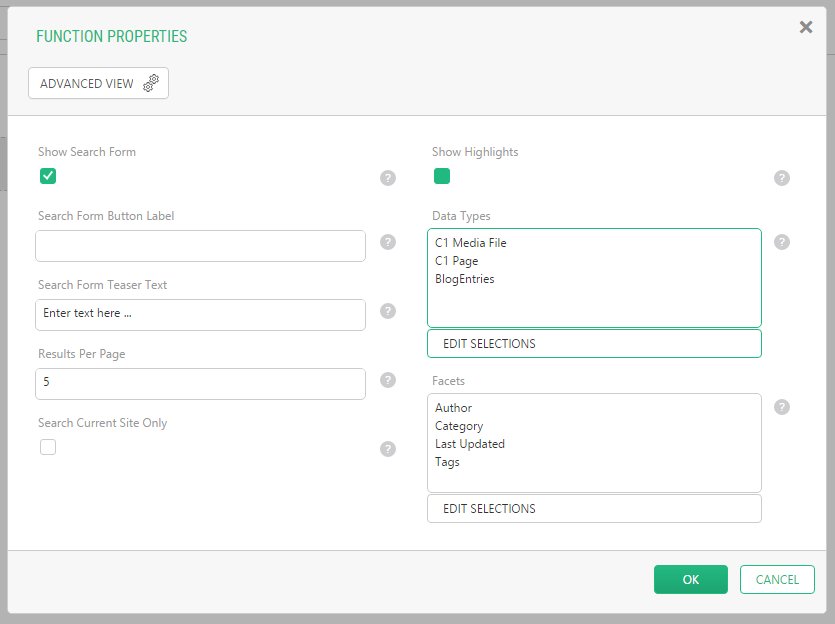Show help for Search Form Teaser Text

pos(388,311)
